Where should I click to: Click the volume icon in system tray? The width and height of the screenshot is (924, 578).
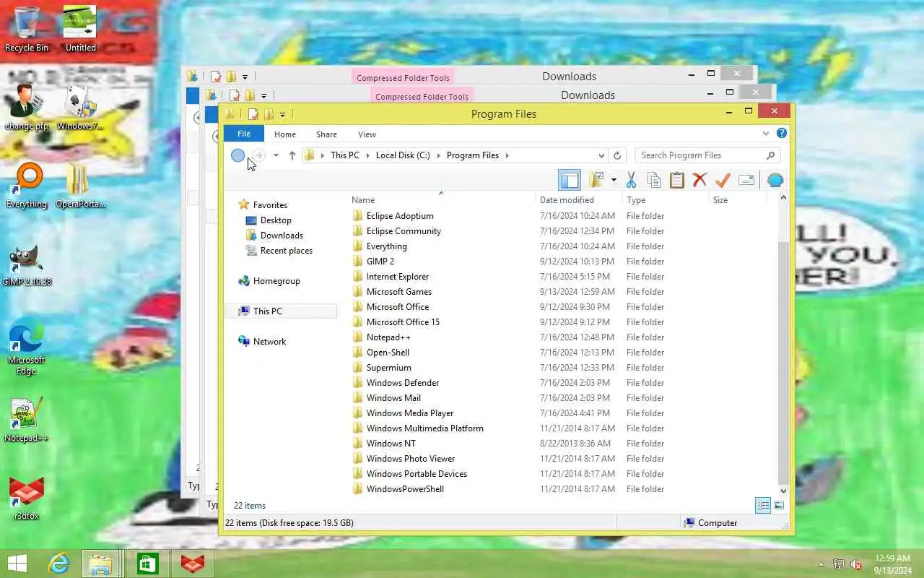pos(857,564)
